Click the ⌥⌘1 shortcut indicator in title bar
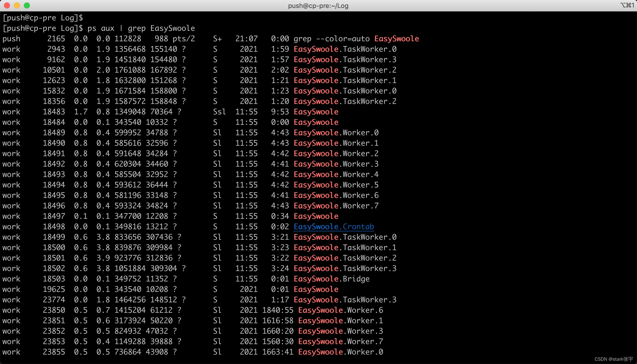637x364 pixels. click(627, 5)
